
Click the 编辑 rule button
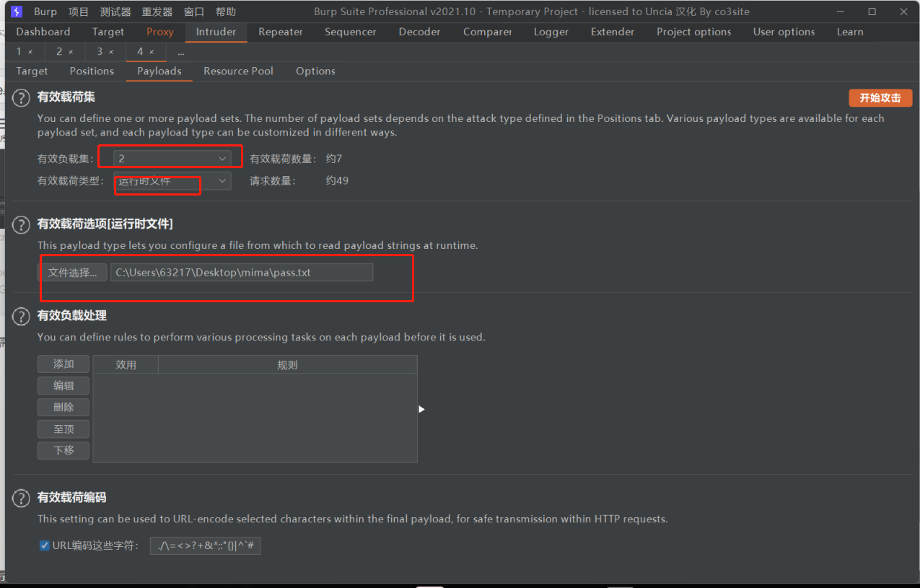(63, 385)
